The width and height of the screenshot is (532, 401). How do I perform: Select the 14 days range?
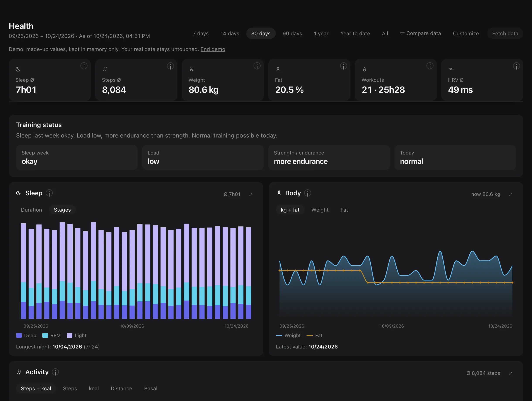(x=230, y=33)
